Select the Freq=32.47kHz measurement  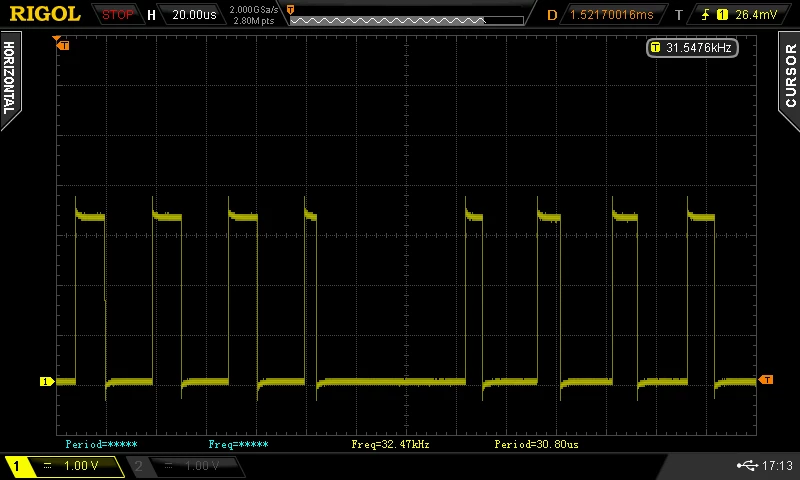click(390, 444)
